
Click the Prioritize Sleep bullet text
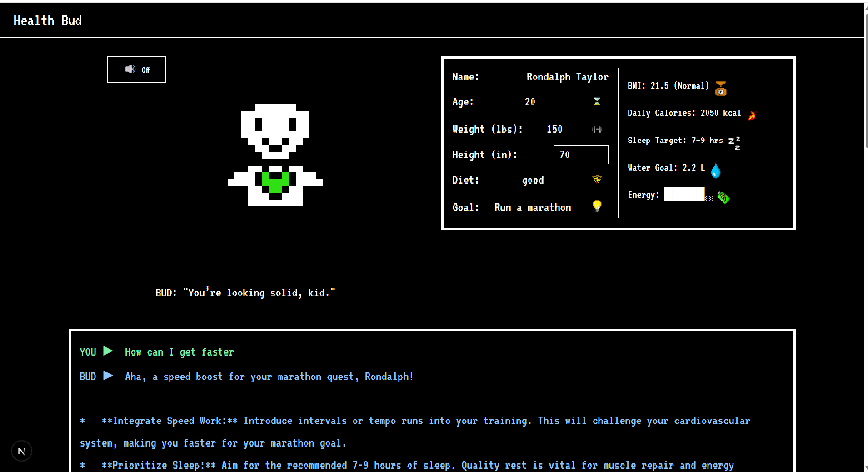[407, 466]
